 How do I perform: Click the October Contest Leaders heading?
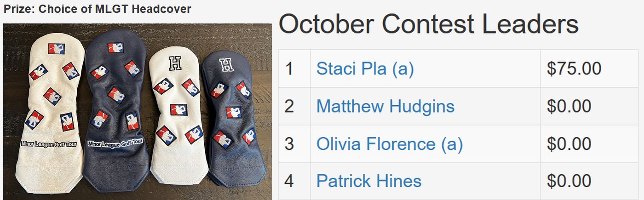429,24
